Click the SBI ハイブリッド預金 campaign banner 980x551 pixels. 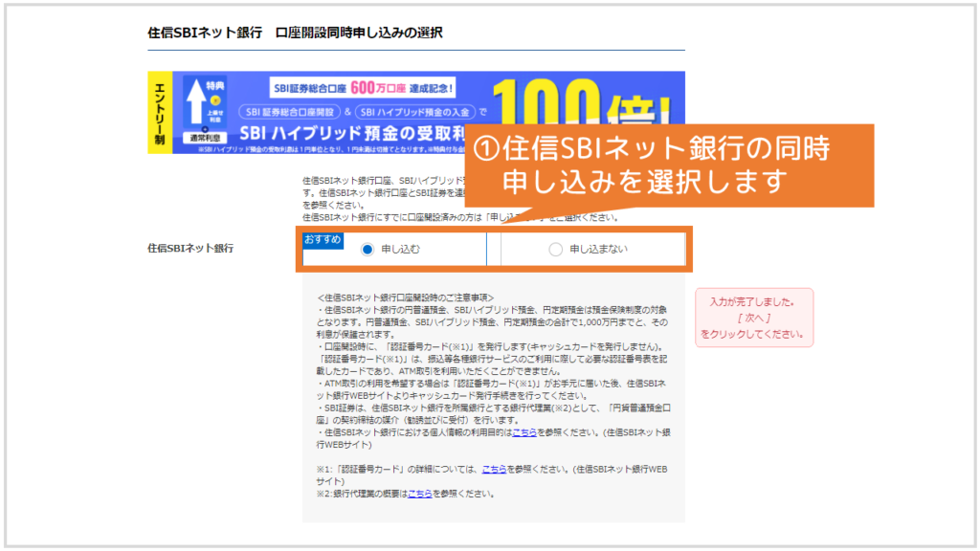point(416,113)
